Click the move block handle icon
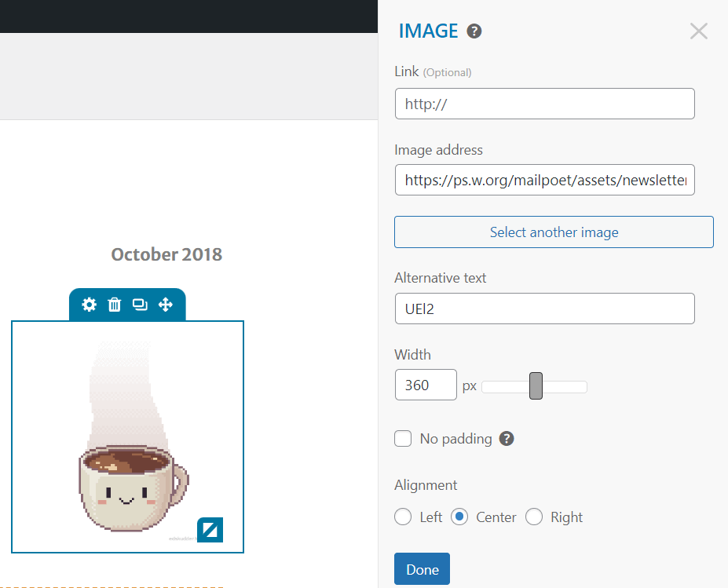This screenshot has height=588, width=728. [166, 305]
